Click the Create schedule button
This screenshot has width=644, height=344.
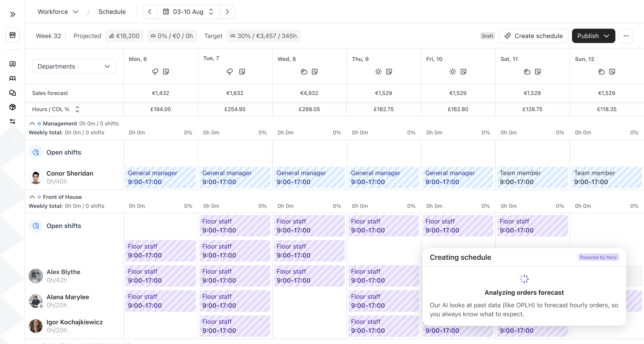click(x=533, y=36)
